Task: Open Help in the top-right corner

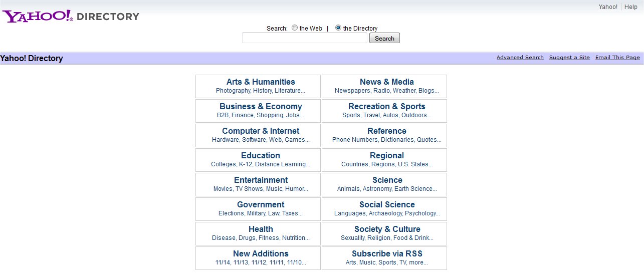Action: pos(630,7)
